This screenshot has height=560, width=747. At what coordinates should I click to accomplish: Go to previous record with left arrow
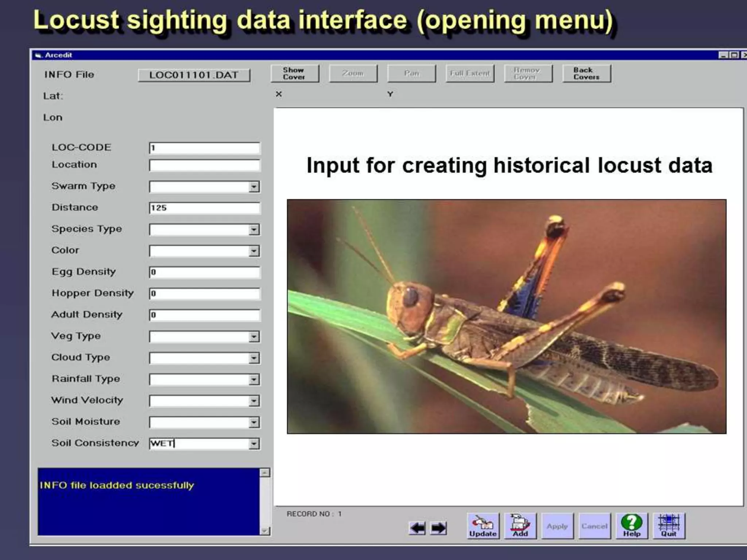[417, 528]
